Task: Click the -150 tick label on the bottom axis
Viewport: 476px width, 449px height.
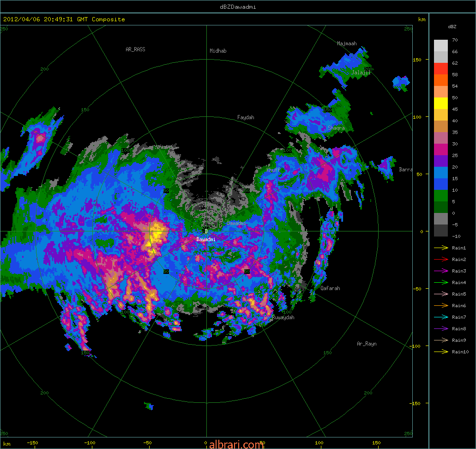Action: 32,443
